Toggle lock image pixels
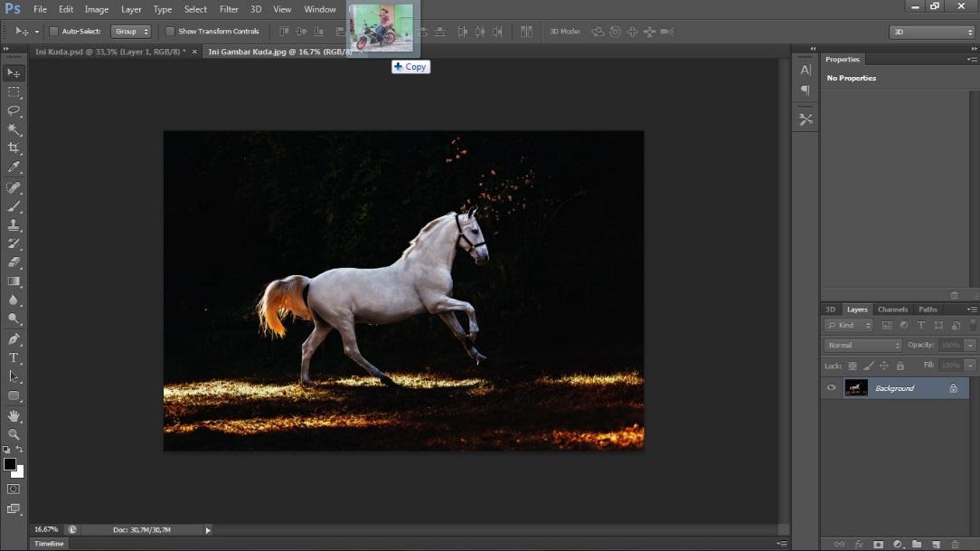Screen dimensions: 980x551 pos(869,366)
